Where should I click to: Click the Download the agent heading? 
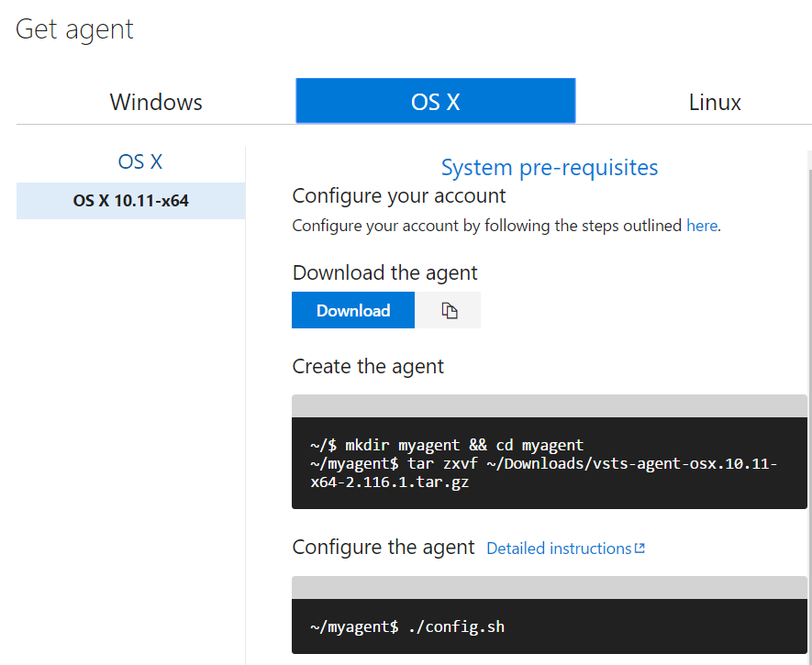pyautogui.click(x=384, y=272)
